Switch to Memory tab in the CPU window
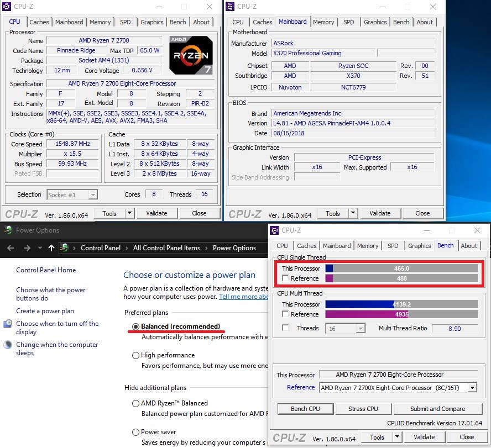 (100, 22)
